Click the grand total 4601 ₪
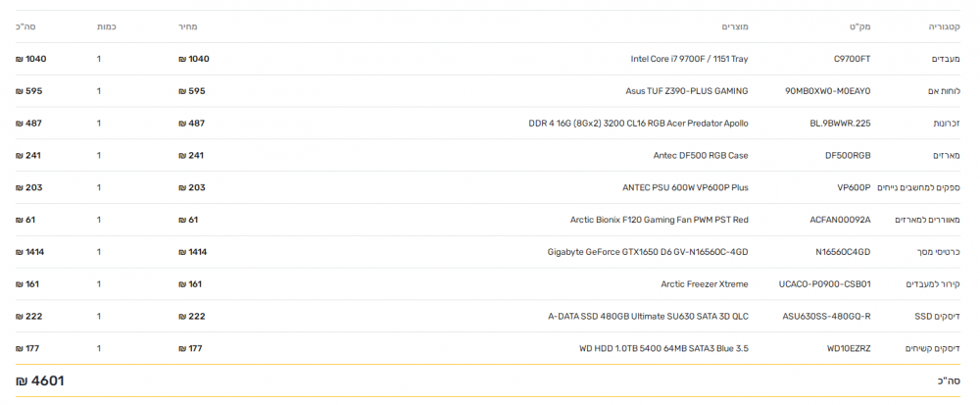 40,380
